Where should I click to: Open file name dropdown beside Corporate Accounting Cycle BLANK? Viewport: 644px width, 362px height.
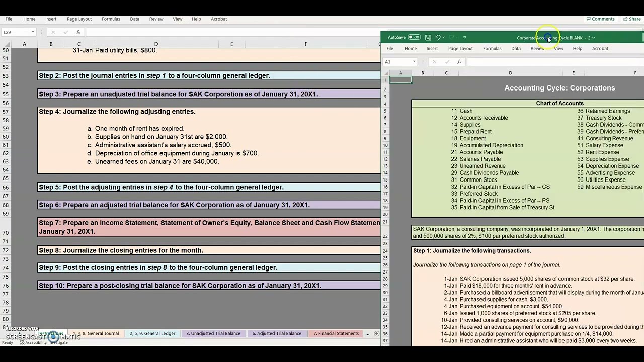click(x=594, y=38)
